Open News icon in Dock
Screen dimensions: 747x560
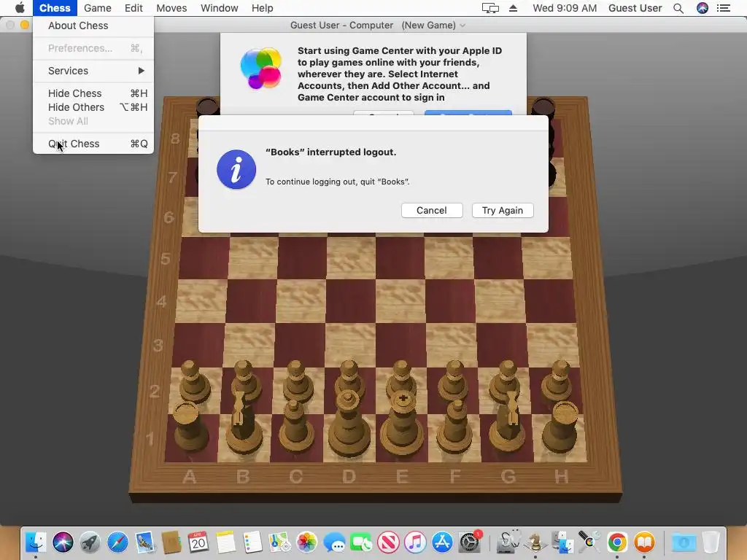(388, 542)
